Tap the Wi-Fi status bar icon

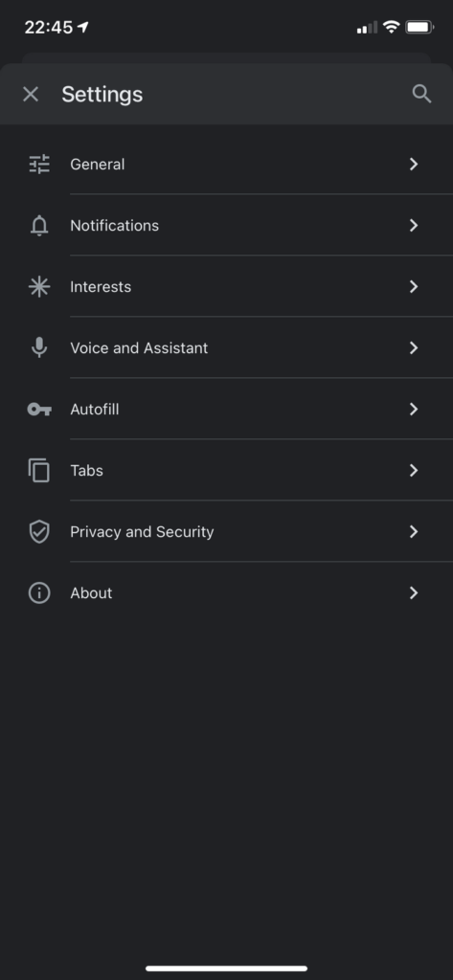tap(392, 27)
